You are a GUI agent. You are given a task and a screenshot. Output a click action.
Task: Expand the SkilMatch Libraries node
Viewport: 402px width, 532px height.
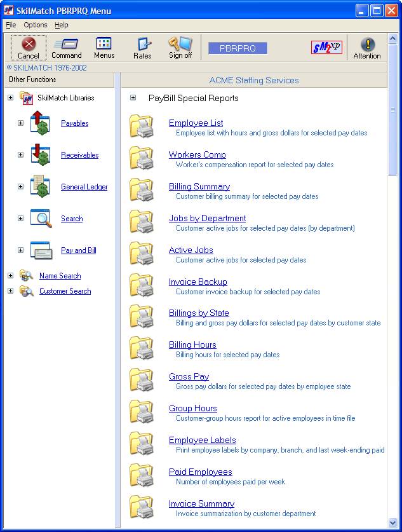(11, 98)
